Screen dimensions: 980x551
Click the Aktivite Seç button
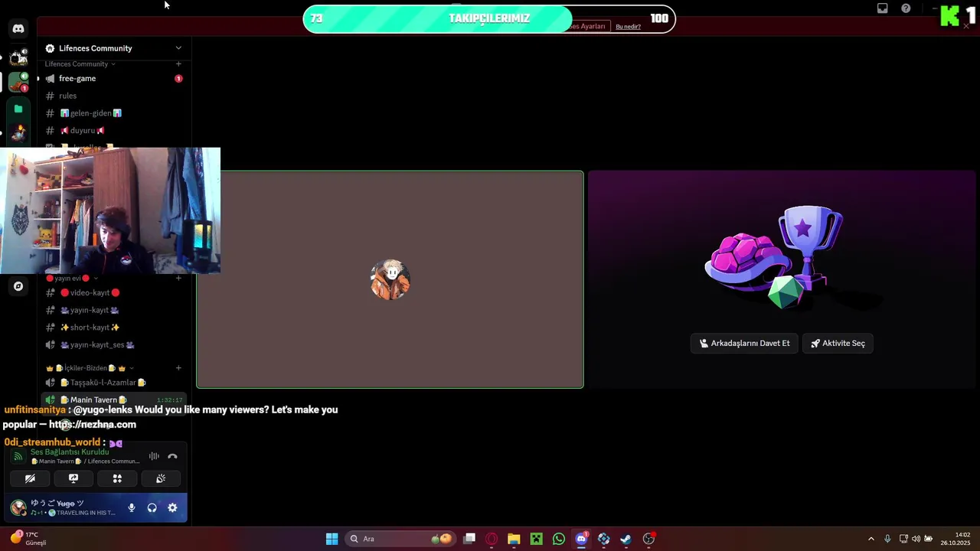pos(838,344)
